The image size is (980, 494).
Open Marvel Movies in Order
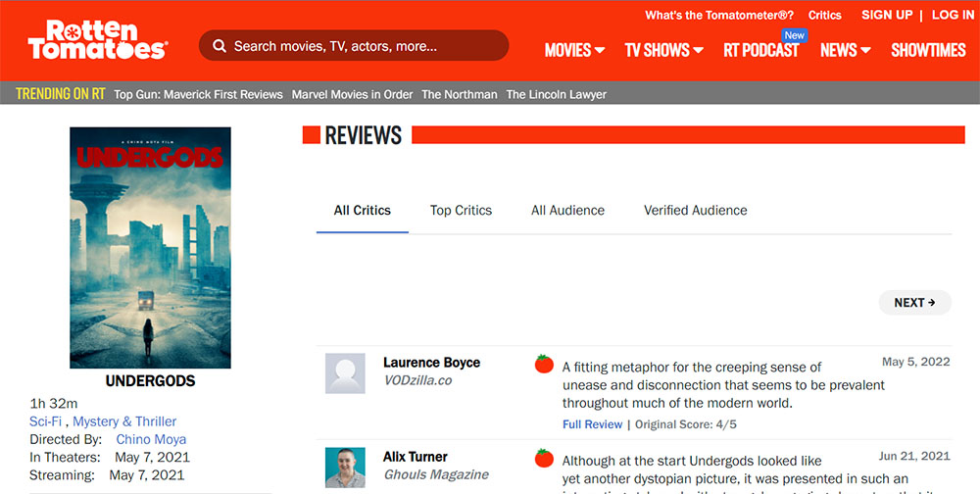(353, 94)
